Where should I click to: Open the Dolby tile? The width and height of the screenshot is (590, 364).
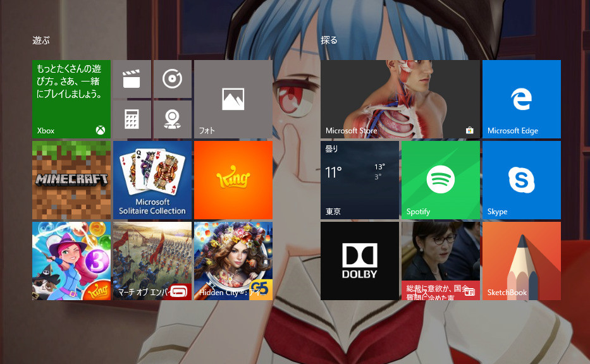pos(360,261)
